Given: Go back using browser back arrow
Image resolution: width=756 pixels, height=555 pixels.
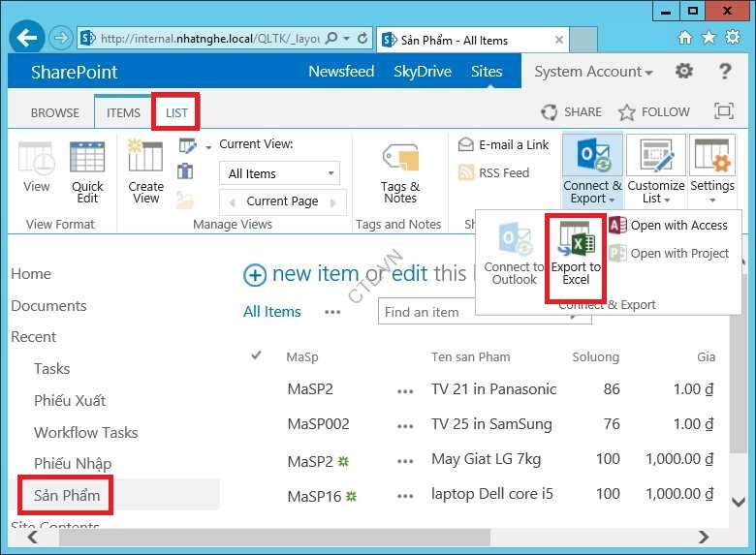Looking at the screenshot, I should pyautogui.click(x=26, y=38).
